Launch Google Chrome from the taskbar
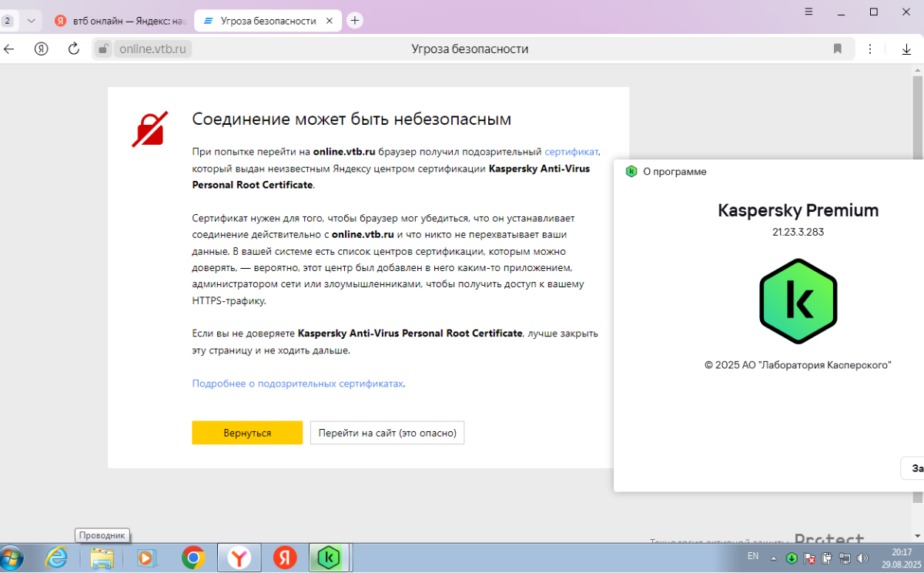Viewport: 924px width, 573px height. point(192,558)
